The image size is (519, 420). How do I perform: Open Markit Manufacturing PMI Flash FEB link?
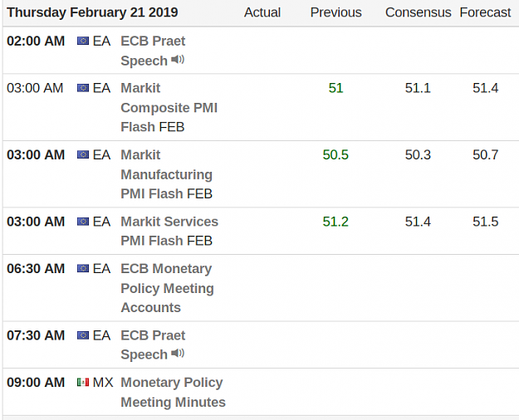[166, 174]
